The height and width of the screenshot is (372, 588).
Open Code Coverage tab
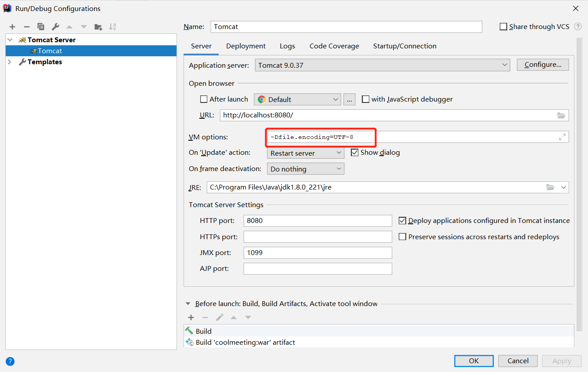pos(334,46)
